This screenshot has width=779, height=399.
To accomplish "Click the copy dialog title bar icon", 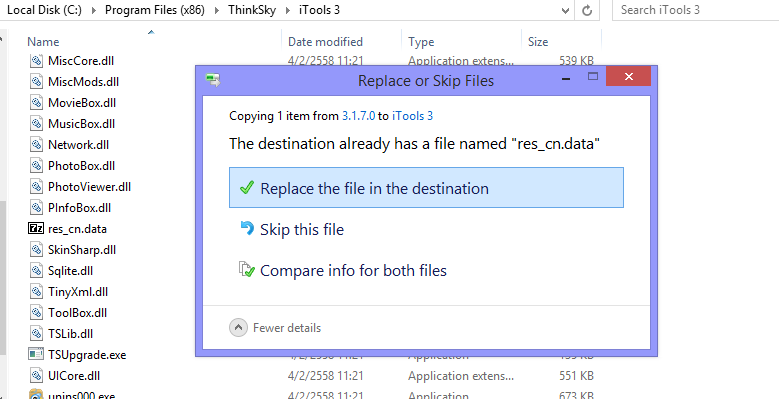I will [213, 80].
